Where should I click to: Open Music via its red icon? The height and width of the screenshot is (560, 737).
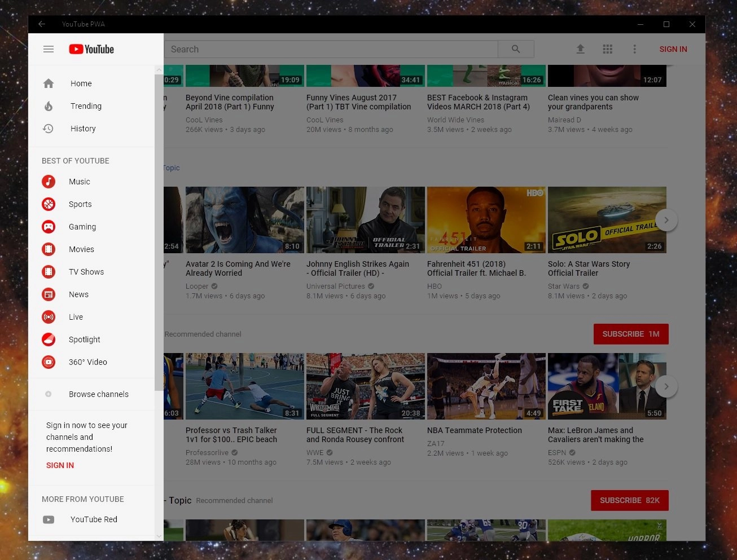point(49,182)
